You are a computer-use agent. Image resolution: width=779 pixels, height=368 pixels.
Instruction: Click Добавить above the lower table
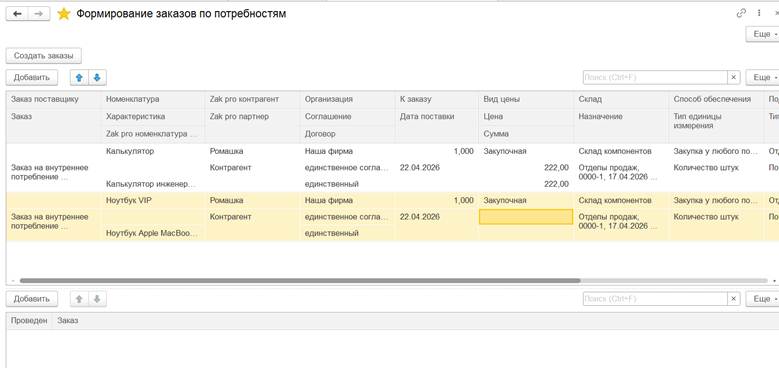(x=32, y=299)
